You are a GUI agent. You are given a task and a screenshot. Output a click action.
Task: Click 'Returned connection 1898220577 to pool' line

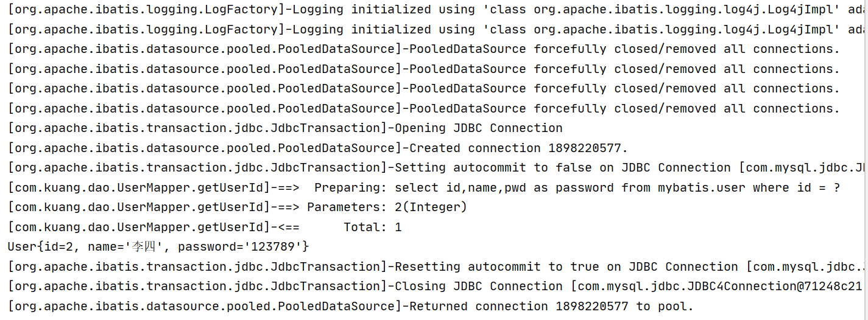[351, 307]
